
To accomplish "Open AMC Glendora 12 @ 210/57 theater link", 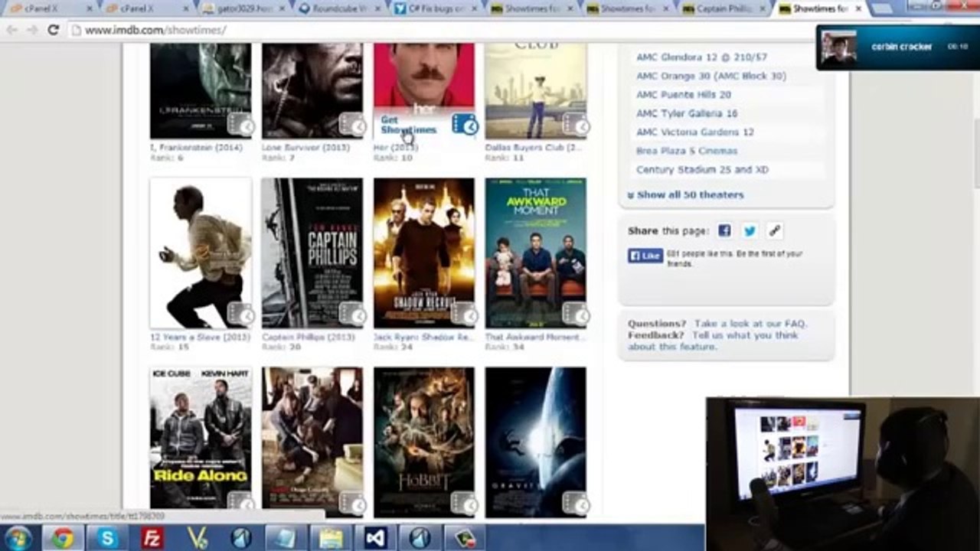I will point(701,57).
